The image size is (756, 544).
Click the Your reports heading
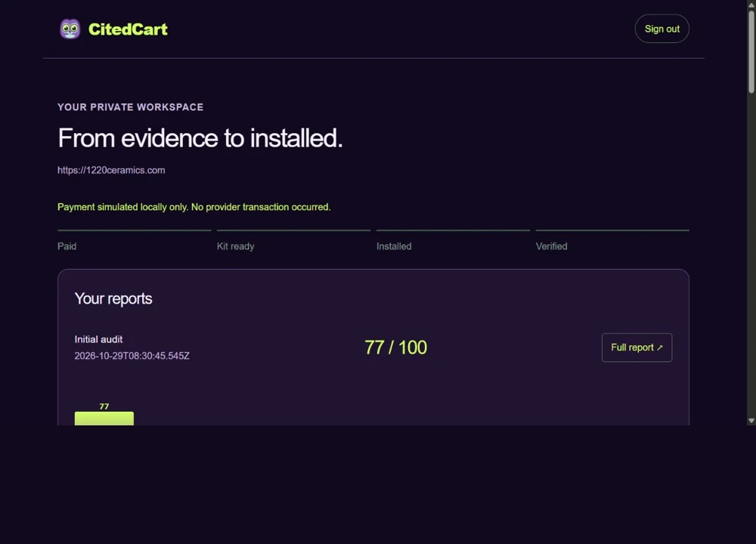[113, 298]
